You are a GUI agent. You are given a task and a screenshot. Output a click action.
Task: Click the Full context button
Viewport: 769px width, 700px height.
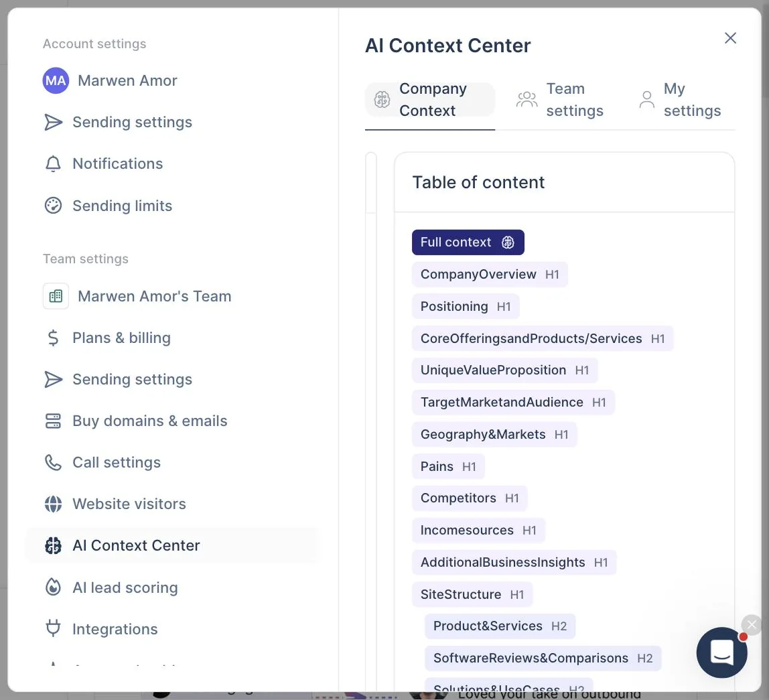pos(468,242)
